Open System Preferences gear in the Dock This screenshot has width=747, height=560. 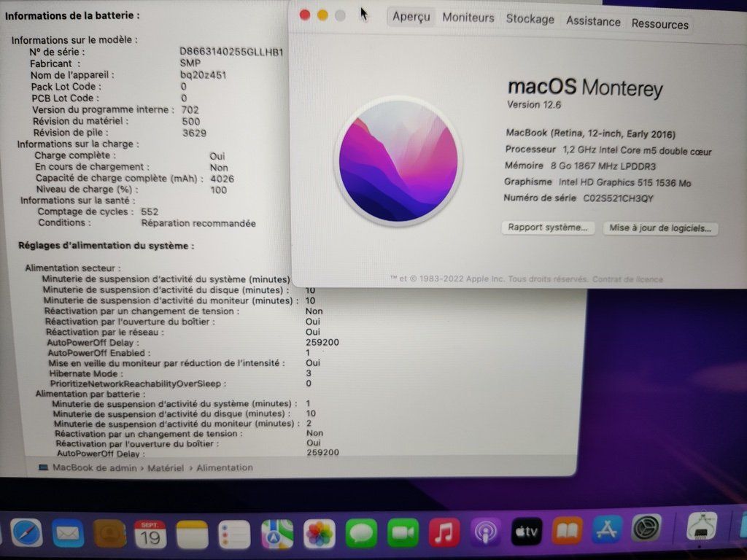(646, 528)
